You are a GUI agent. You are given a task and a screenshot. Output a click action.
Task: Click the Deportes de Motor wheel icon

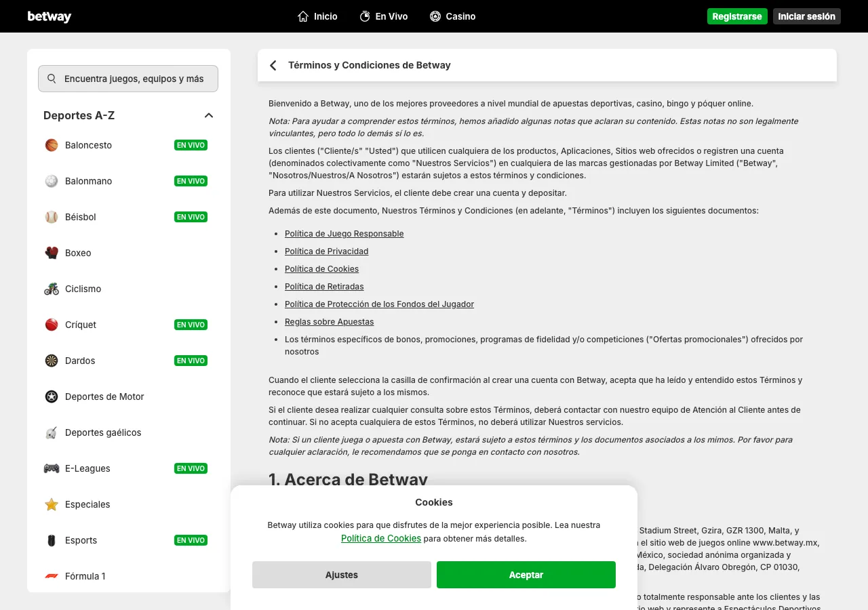coord(52,396)
